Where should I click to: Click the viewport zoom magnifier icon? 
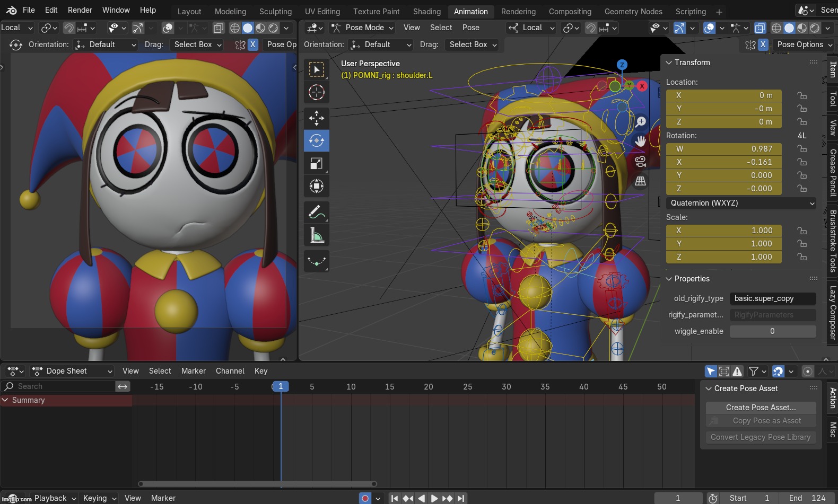tap(641, 122)
